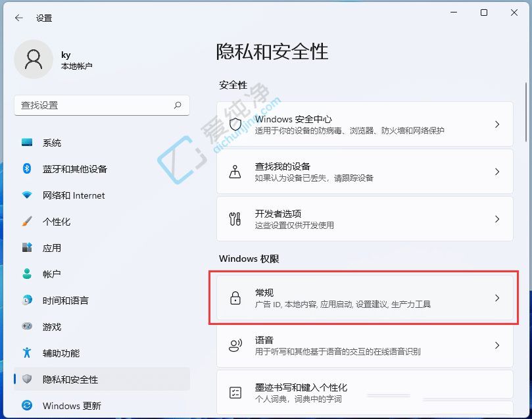Screen dimensions: 532x419
Task: Click the 个性化 paintbrush icon
Action: (x=27, y=221)
